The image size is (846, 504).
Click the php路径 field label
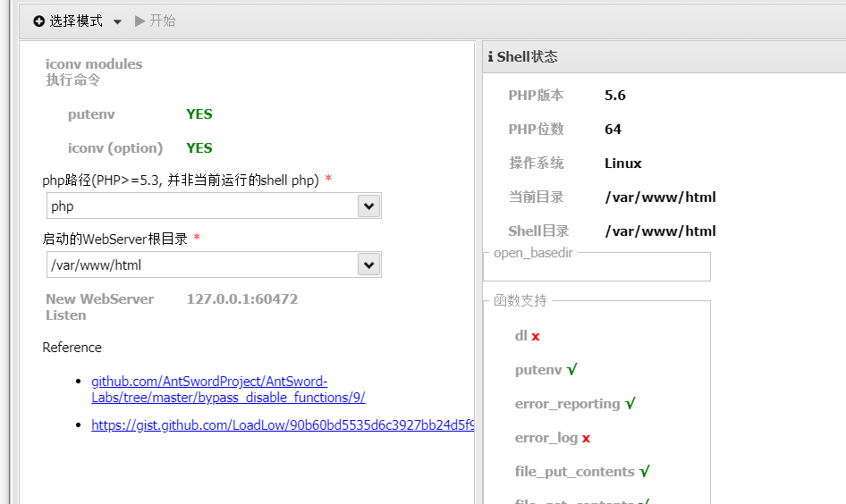click(181, 180)
